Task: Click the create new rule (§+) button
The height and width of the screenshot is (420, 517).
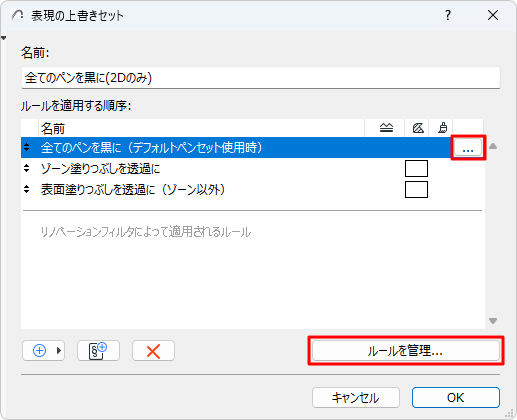Action: pyautogui.click(x=98, y=350)
